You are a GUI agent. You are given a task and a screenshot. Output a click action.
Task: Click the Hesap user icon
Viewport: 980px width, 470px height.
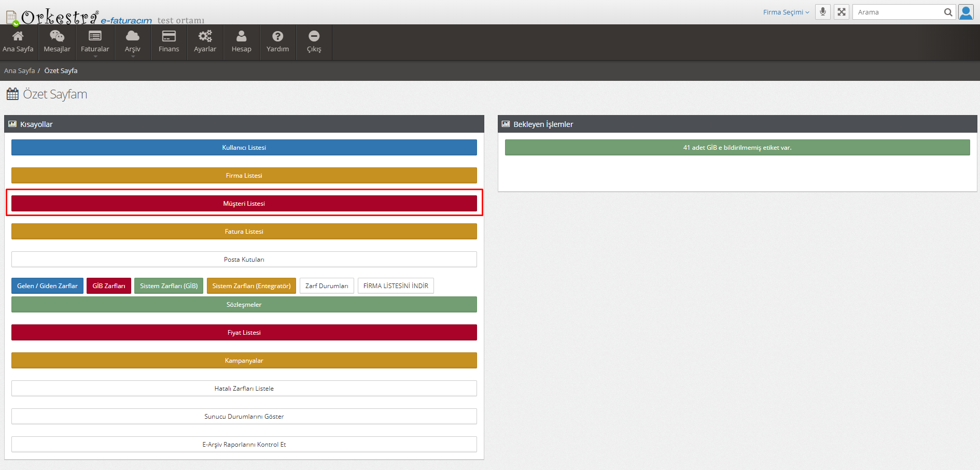coord(241,36)
